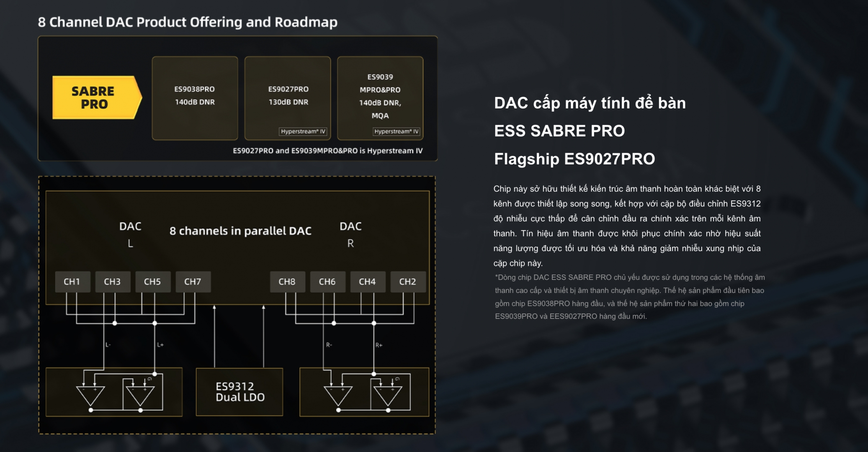
Task: Click the L+ signal label
Action: click(160, 345)
